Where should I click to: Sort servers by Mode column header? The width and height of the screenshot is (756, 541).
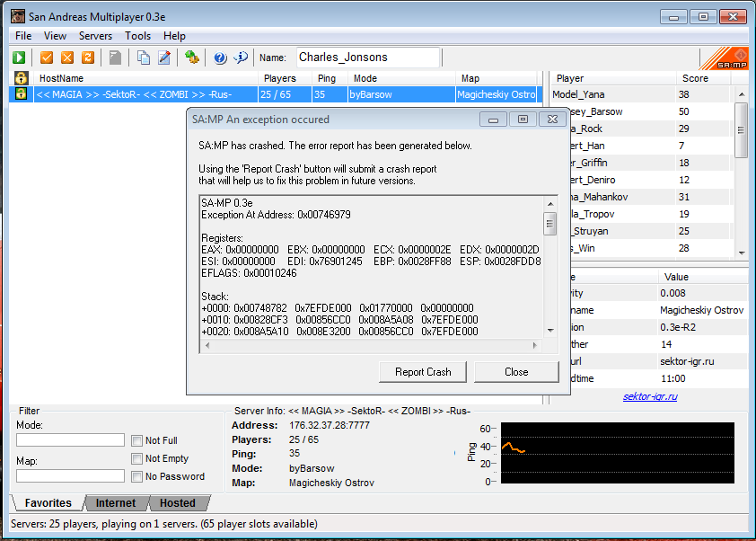click(401, 78)
